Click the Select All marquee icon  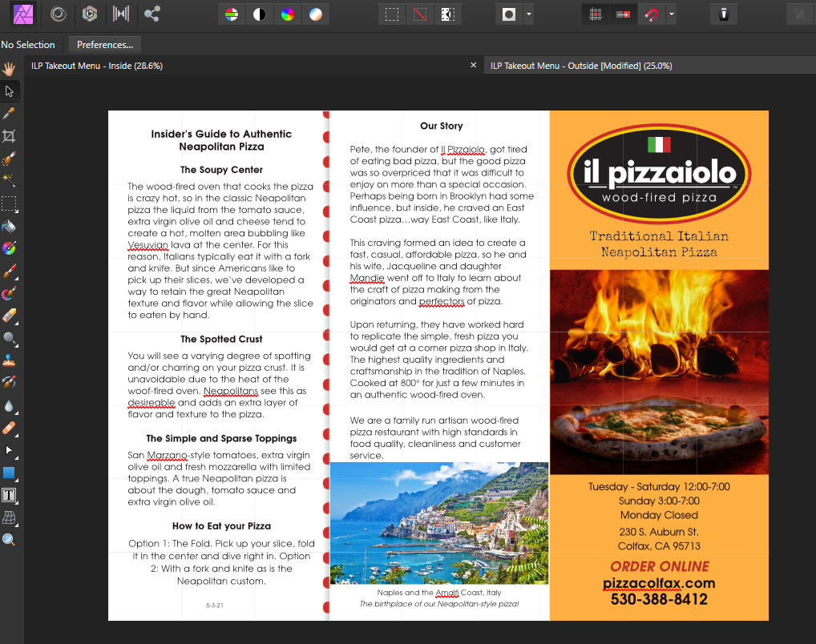(392, 14)
